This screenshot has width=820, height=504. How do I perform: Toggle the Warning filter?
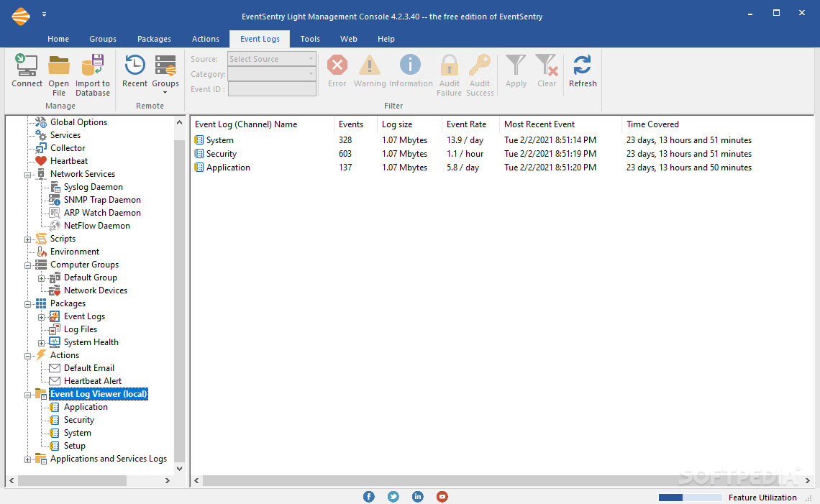[370, 71]
